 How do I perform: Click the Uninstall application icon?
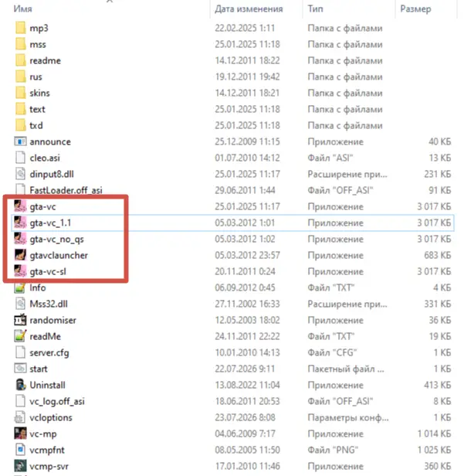click(x=20, y=385)
